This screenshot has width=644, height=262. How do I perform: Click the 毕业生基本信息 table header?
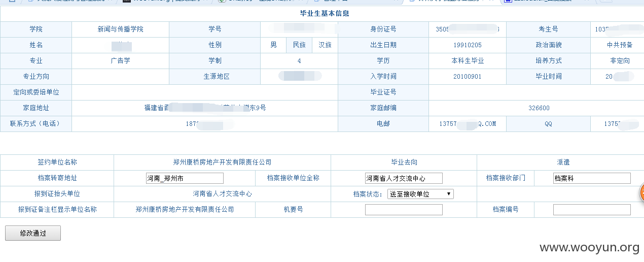325,14
